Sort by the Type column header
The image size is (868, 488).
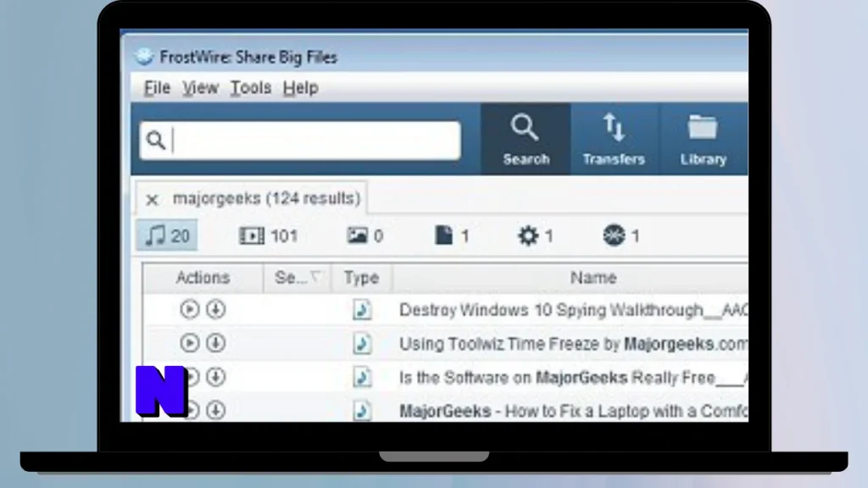(x=361, y=278)
